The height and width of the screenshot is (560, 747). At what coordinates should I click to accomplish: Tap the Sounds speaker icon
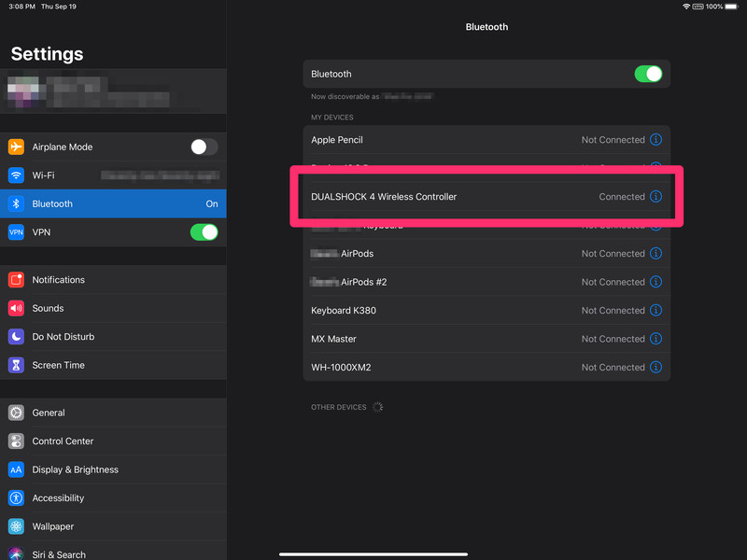[16, 308]
